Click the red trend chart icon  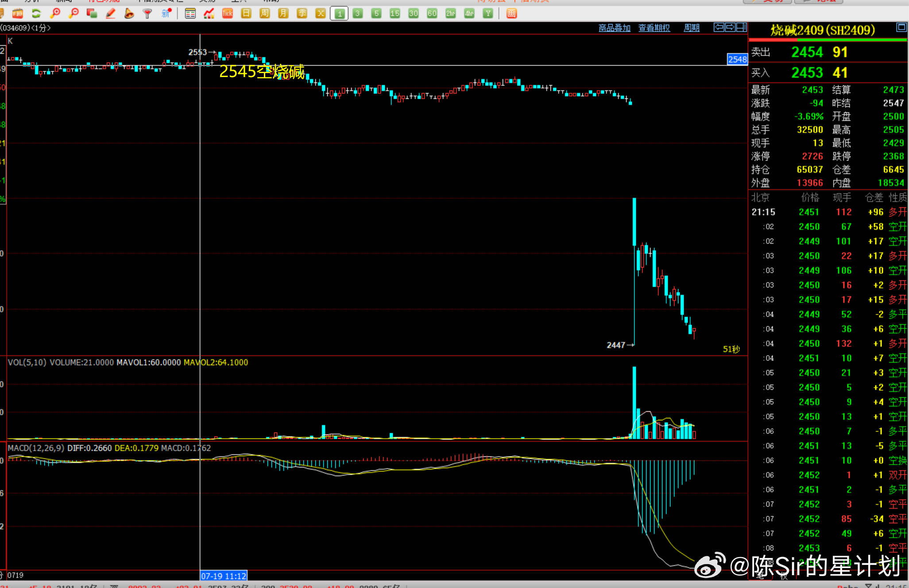coord(209,14)
